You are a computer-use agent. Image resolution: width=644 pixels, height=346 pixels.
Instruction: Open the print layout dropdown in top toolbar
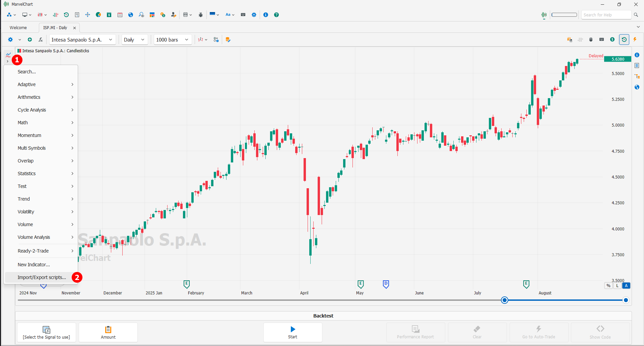187,15
